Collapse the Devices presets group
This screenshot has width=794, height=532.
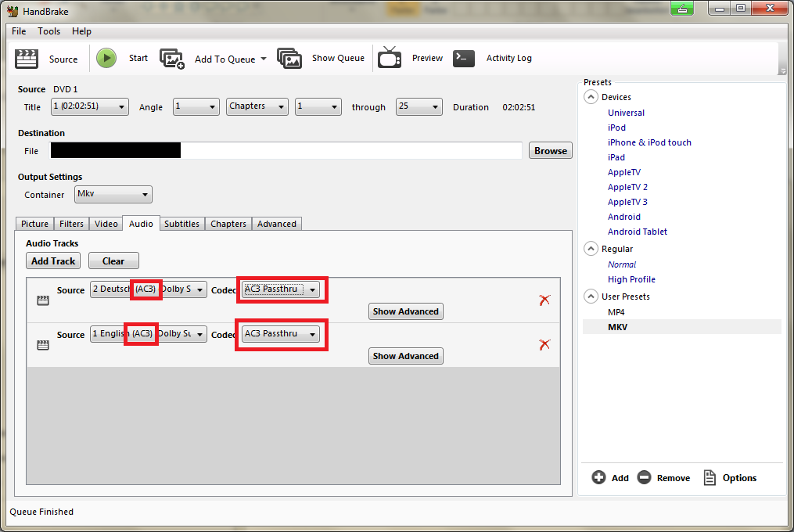click(591, 97)
